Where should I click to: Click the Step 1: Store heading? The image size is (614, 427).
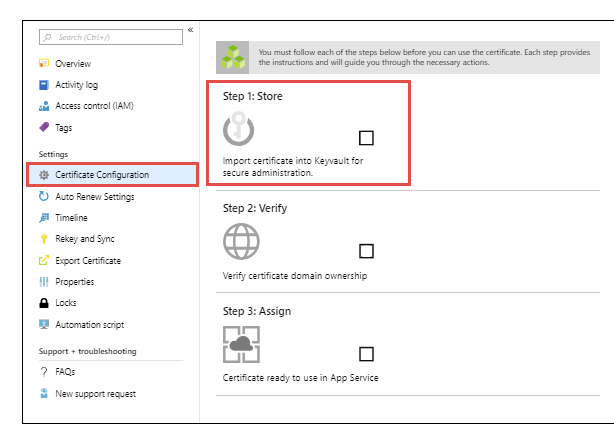click(x=253, y=96)
